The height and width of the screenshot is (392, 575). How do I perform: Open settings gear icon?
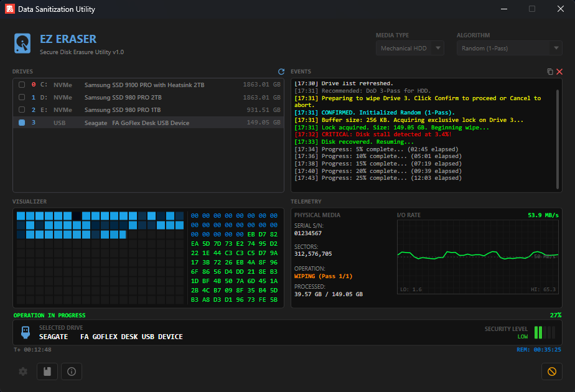[x=23, y=371]
